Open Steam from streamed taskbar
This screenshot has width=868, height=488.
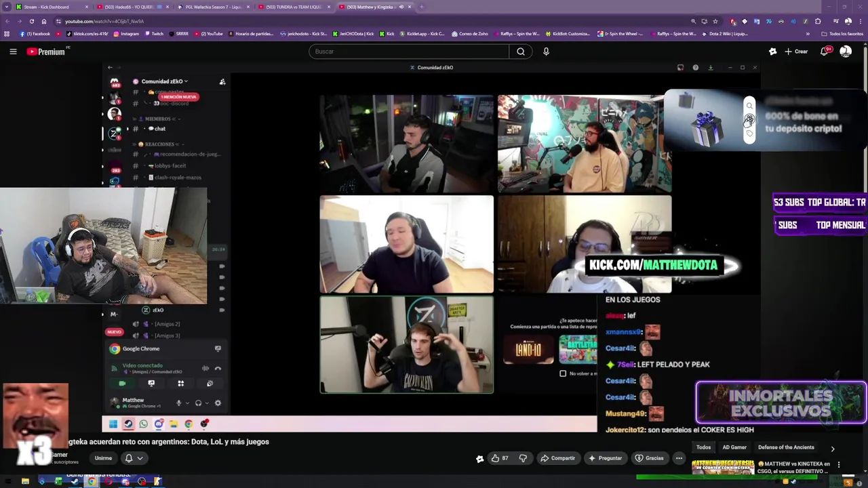(128, 424)
